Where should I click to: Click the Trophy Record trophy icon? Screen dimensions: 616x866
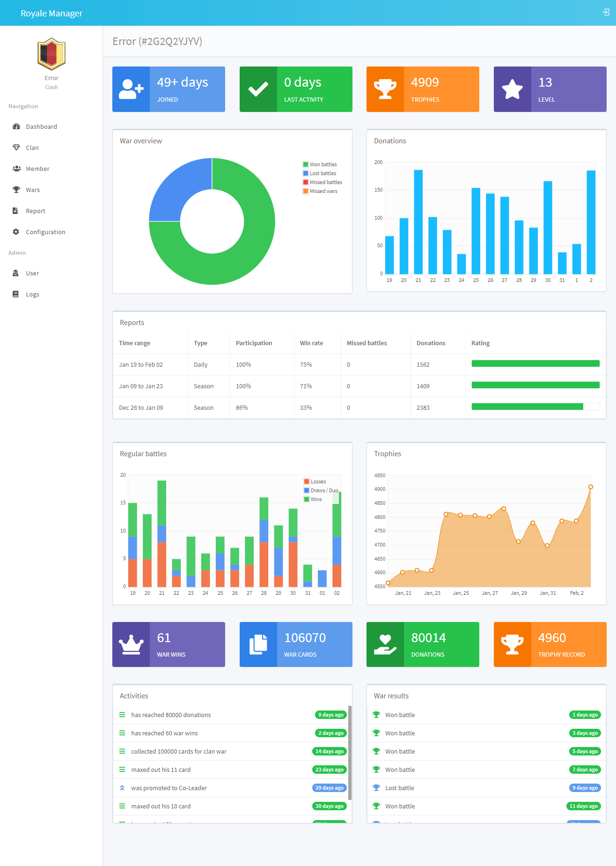(512, 644)
